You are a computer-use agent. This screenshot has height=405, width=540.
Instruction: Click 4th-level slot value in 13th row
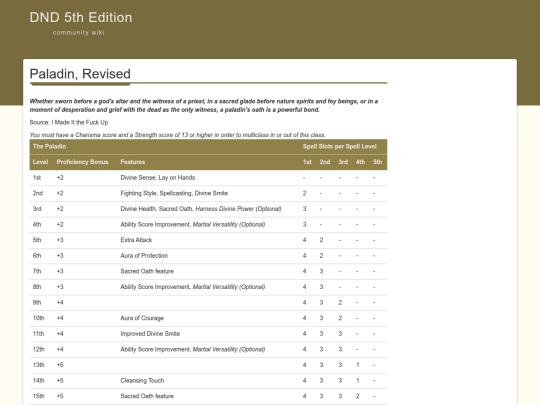coord(358,365)
